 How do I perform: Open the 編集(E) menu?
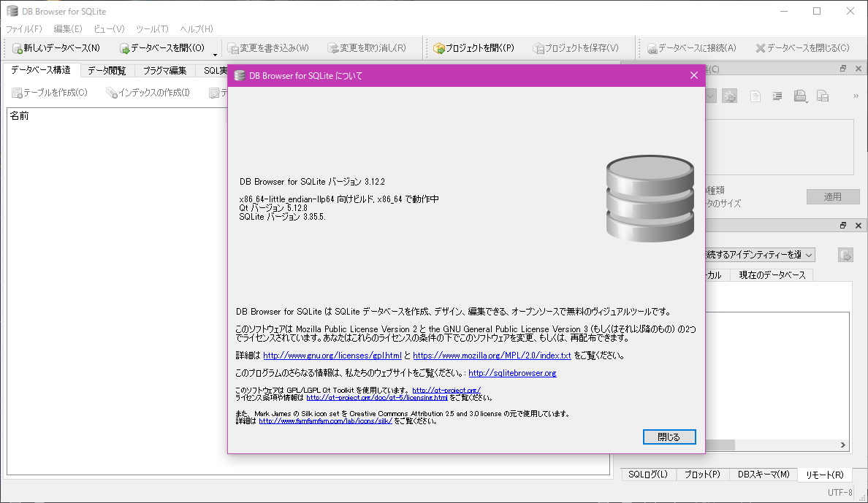[x=67, y=28]
